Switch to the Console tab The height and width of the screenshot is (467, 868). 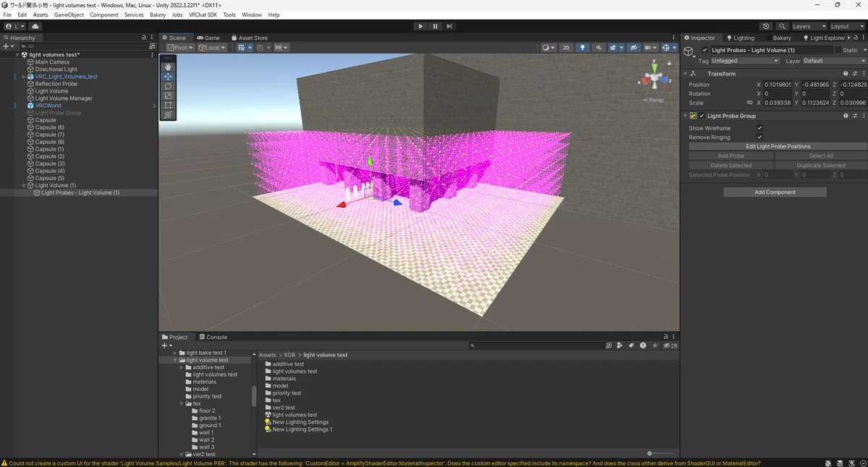click(213, 337)
